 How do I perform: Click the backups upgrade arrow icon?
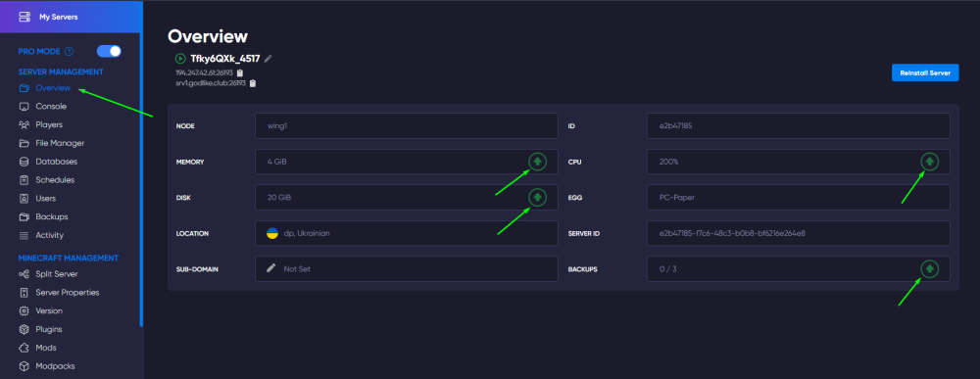click(929, 269)
